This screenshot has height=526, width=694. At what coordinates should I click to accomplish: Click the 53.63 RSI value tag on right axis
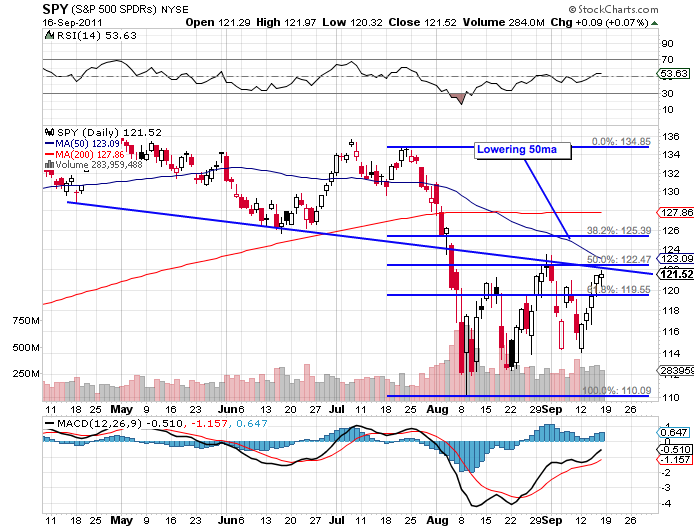[x=674, y=73]
